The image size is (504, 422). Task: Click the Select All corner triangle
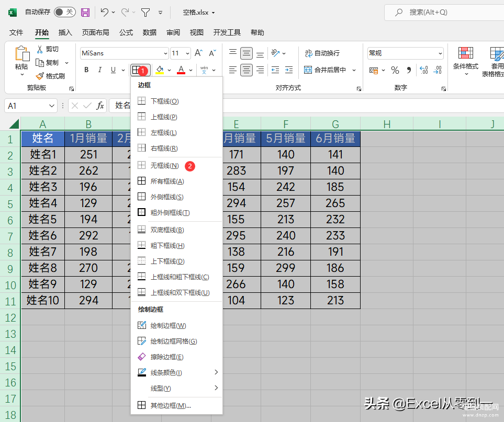pos(15,123)
